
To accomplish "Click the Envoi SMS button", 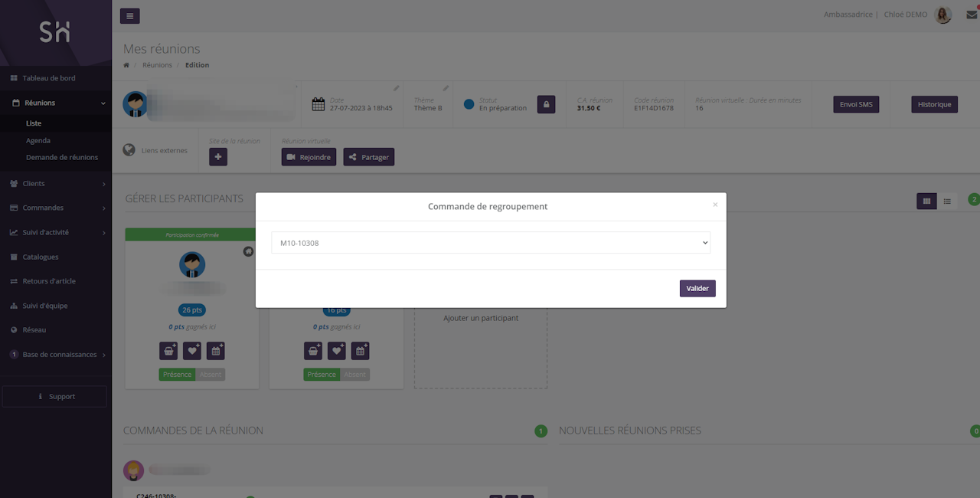I will (855, 104).
